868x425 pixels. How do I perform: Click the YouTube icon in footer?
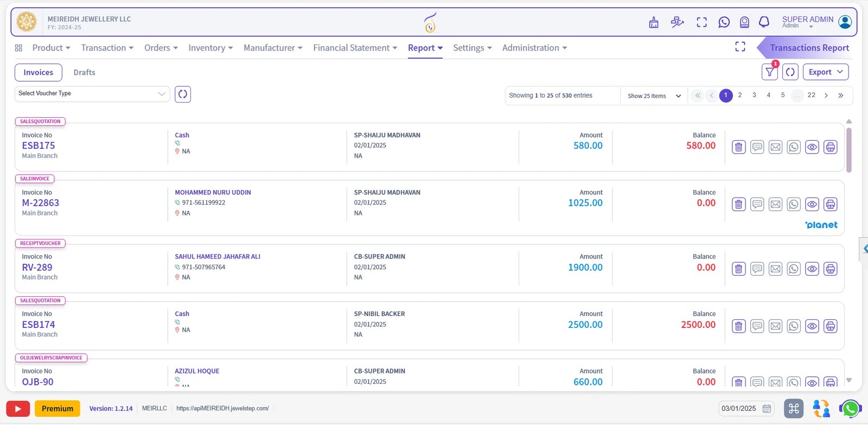pos(18,409)
